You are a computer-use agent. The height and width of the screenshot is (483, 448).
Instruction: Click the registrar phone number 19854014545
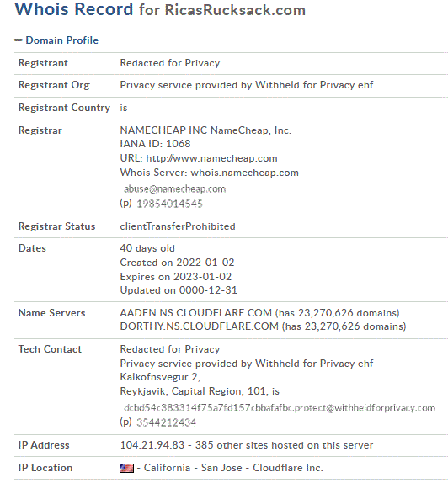point(169,204)
